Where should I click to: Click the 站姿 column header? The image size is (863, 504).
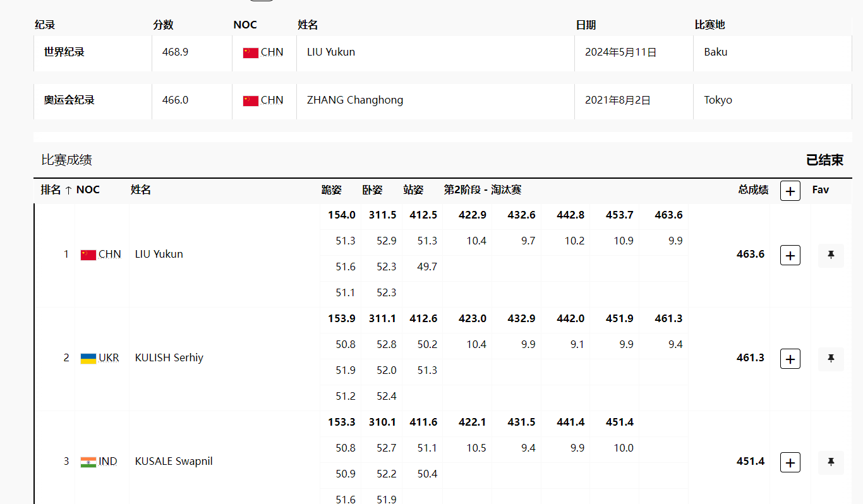[413, 189]
